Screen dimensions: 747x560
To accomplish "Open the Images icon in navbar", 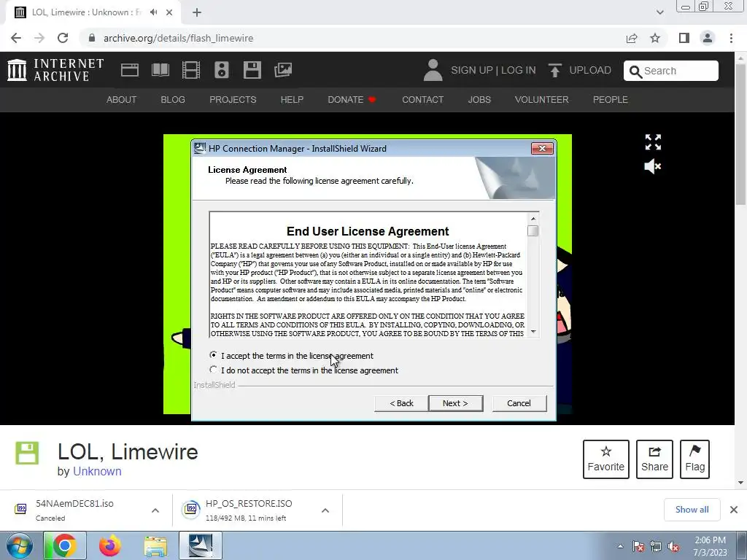I will pyautogui.click(x=283, y=70).
